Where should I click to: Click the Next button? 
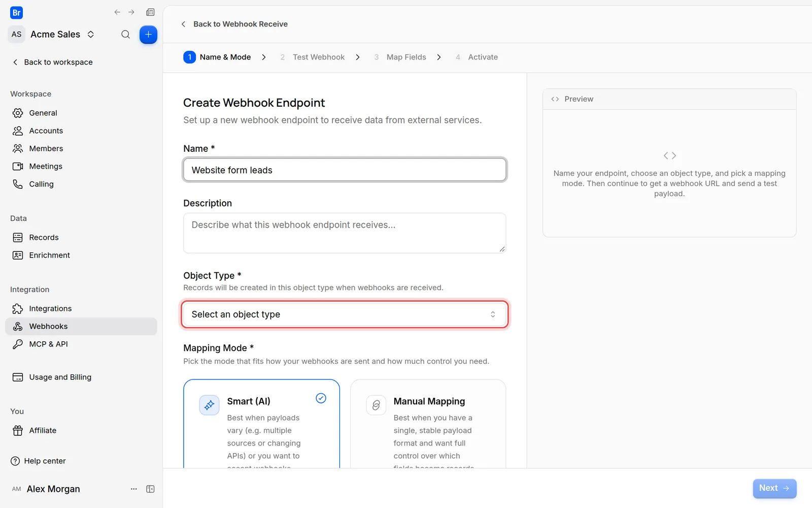(x=774, y=488)
